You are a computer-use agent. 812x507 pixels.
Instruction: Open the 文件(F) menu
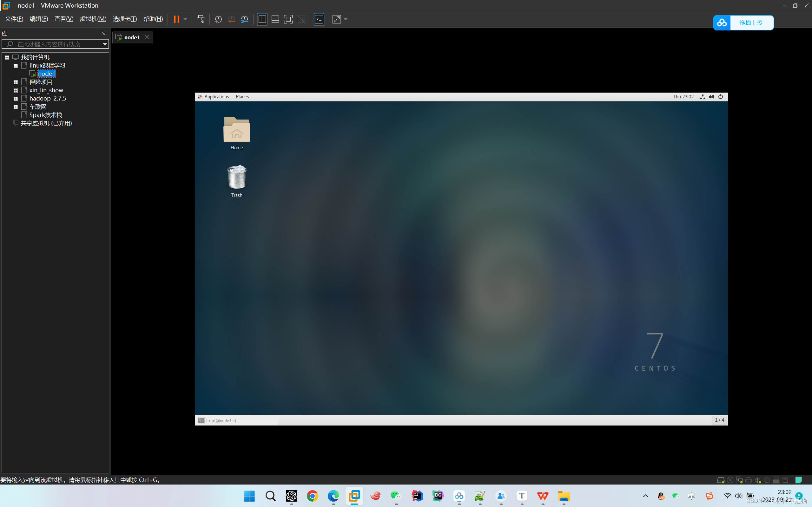(x=14, y=19)
